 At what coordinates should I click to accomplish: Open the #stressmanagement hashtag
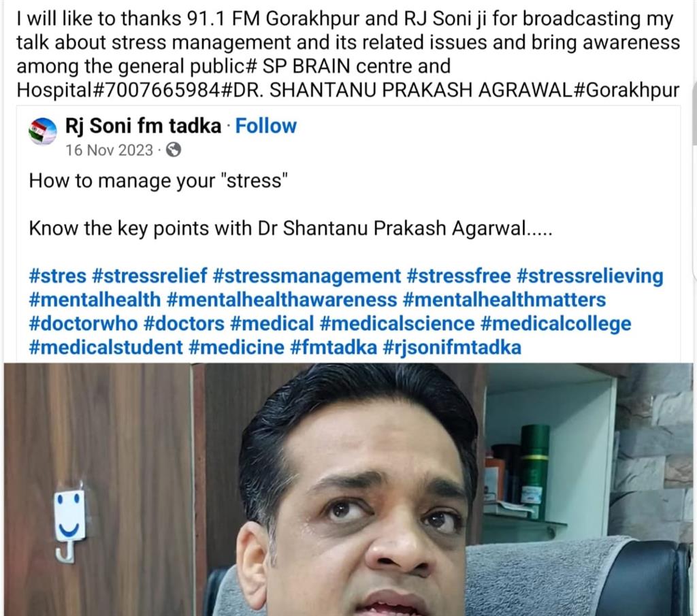(x=307, y=276)
